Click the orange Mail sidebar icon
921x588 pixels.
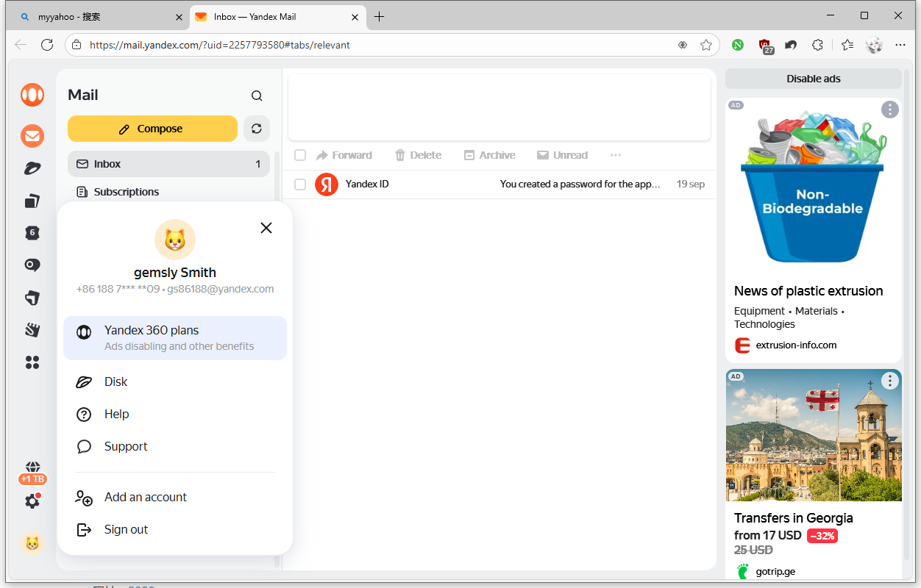pyautogui.click(x=32, y=136)
